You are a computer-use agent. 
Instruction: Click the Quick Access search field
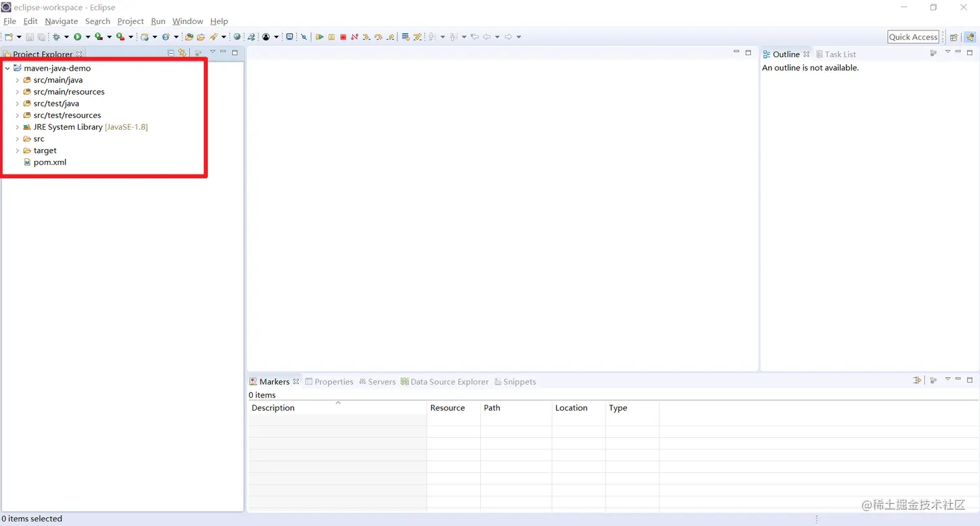[x=913, y=37]
